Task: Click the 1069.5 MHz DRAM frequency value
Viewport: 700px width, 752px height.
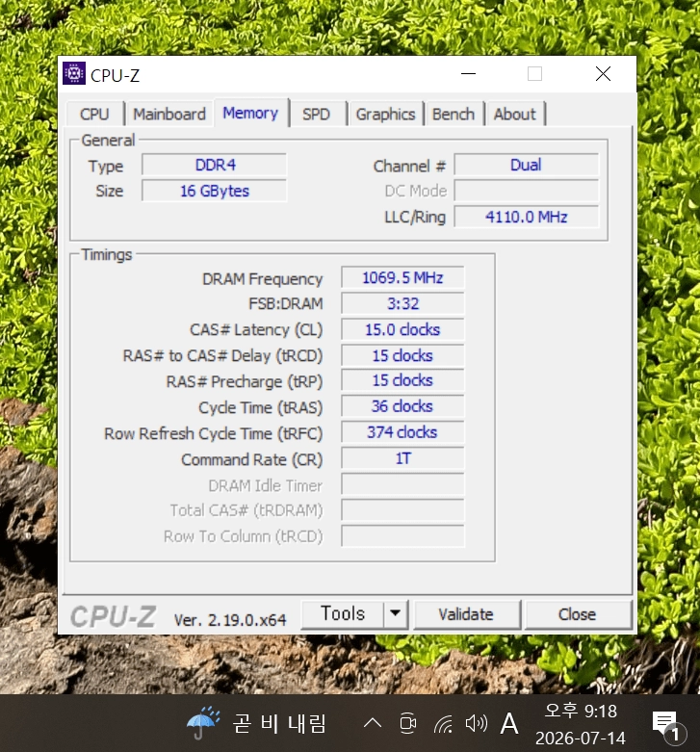Action: (402, 277)
